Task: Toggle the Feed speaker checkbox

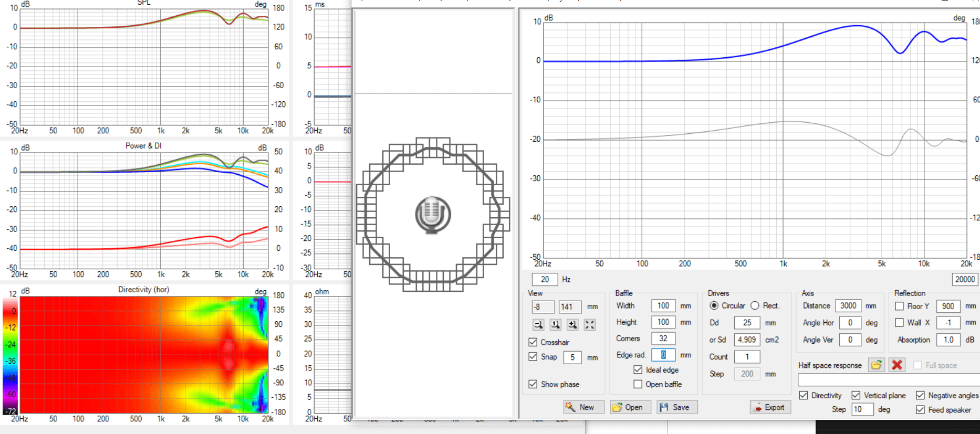Action: (x=920, y=410)
